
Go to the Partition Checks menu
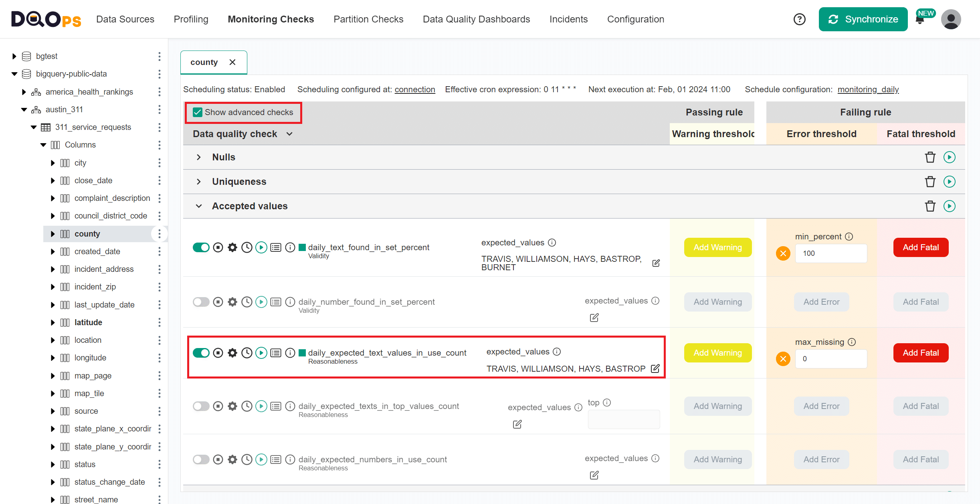(368, 19)
